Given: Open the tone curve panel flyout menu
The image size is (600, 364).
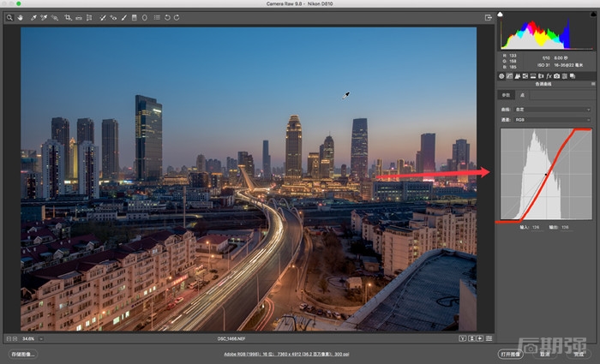Looking at the screenshot, I should point(593,84).
